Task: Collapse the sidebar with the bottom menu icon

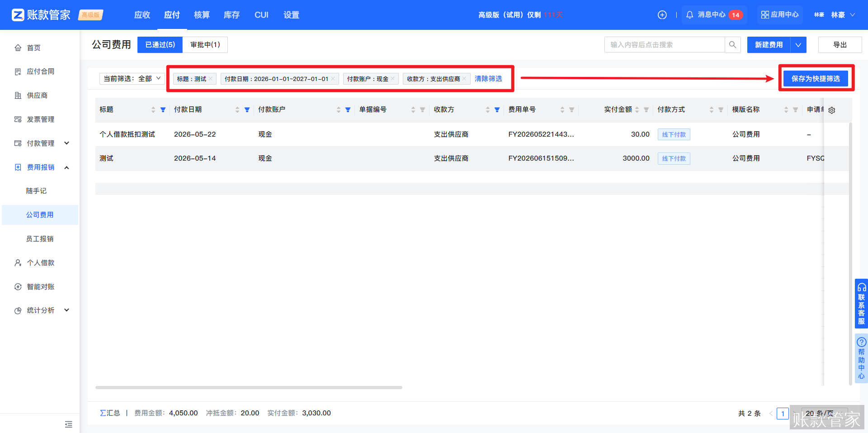Action: coord(69,424)
